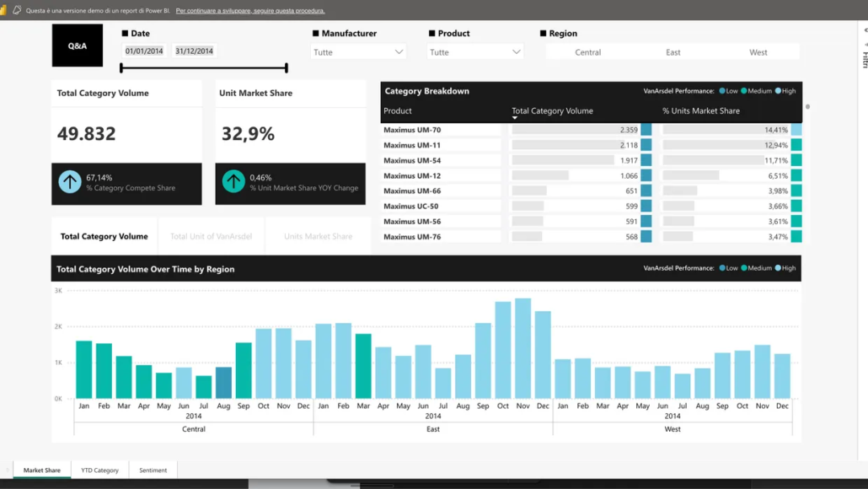868x489 pixels.
Task: Follow the 'Per continuare a sviluppare' link
Action: tap(250, 10)
